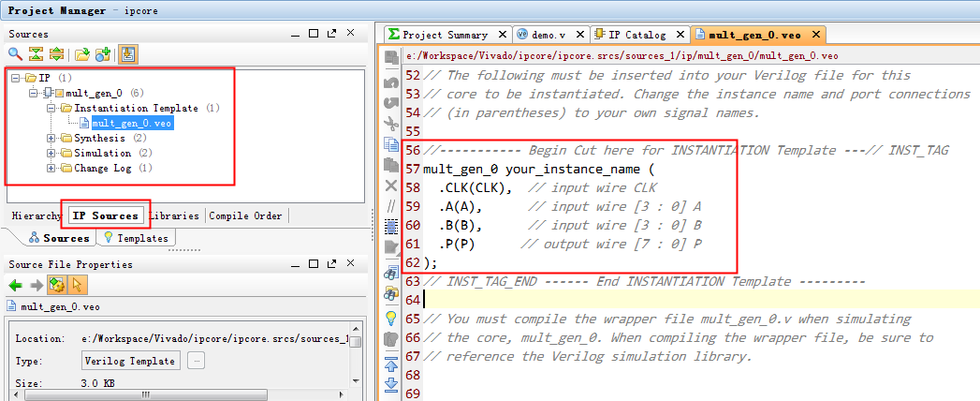Click the toggle line comments icon
The width and height of the screenshot is (980, 401).
pyautogui.click(x=391, y=205)
